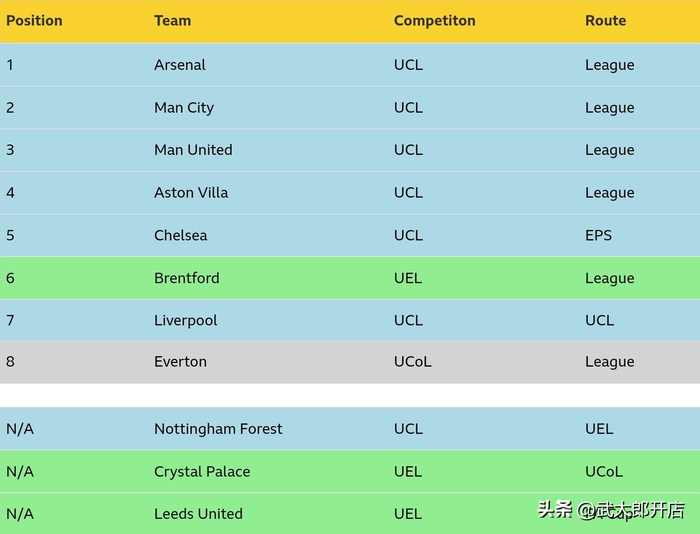Select the EPS route cell for Chelsea
Viewport: 700px width, 534px height.
(598, 236)
